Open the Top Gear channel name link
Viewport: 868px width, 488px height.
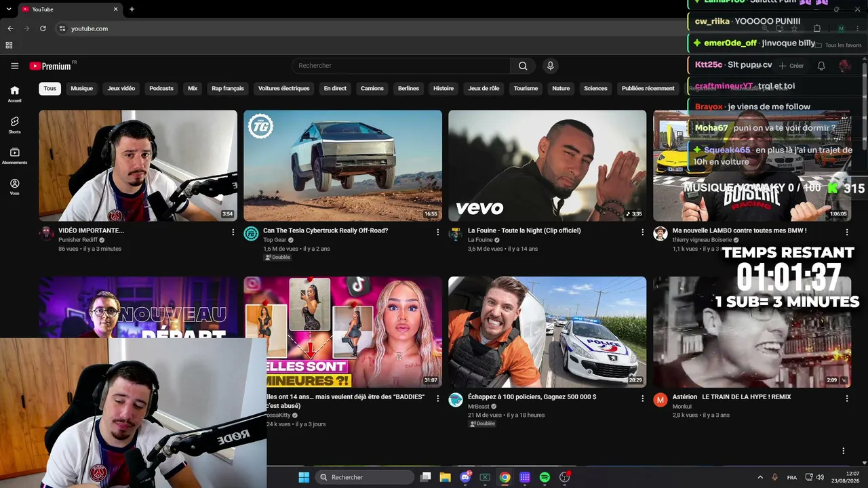(275, 240)
